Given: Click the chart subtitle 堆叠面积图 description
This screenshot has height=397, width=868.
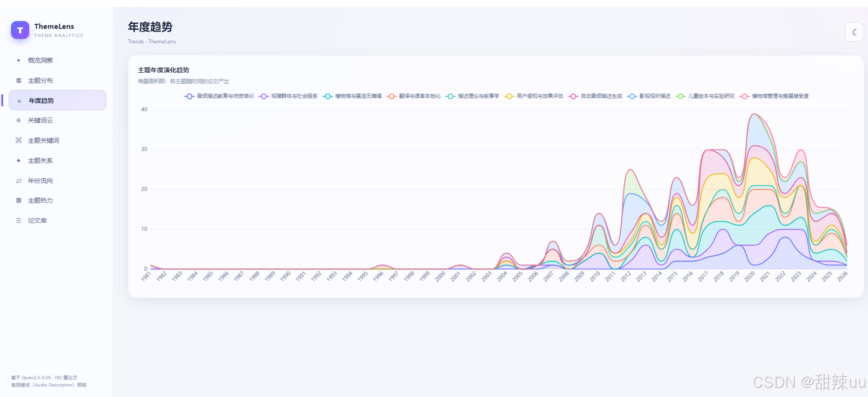Looking at the screenshot, I should 184,81.
